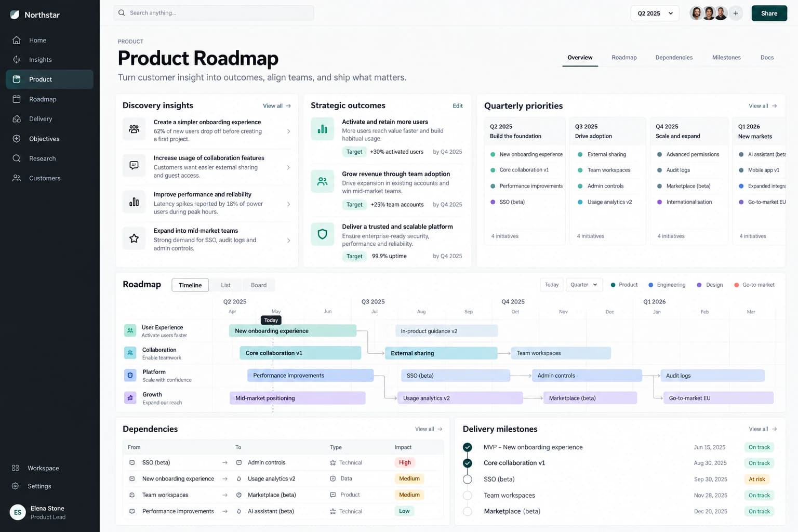Toggle Go-to-market legend filter
The height and width of the screenshot is (532, 798).
point(754,285)
